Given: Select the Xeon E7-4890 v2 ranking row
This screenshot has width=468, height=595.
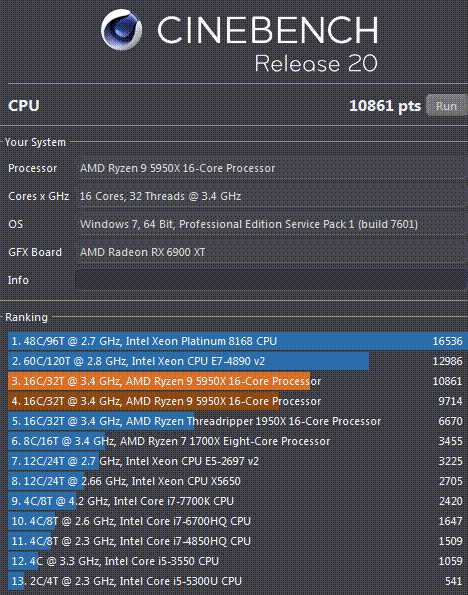Looking at the screenshot, I should (238, 361).
